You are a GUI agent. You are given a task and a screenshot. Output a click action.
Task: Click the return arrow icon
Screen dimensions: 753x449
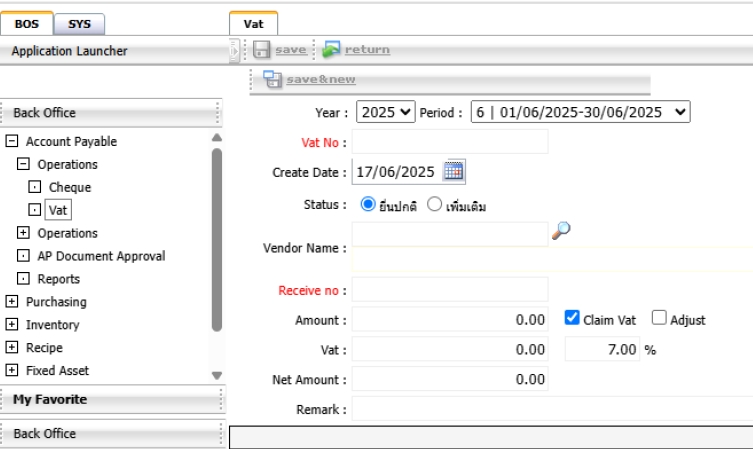[x=331, y=49]
